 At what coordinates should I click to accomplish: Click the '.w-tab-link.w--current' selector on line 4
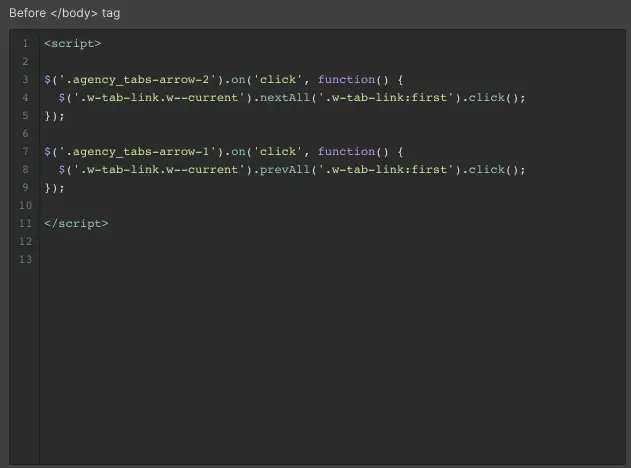(159, 98)
